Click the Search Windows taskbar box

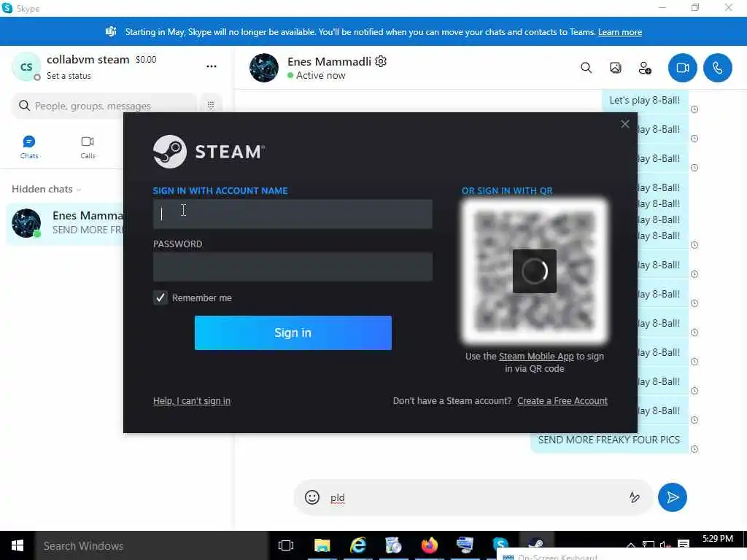coord(152,545)
